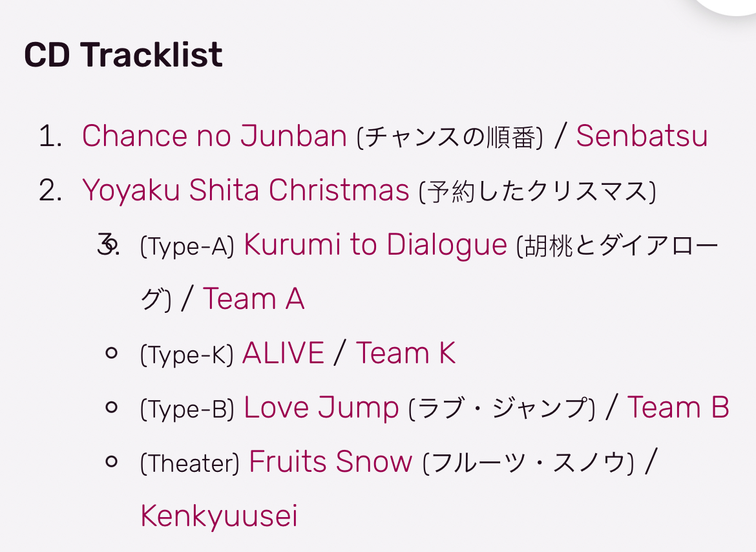Open the Team B link
Screen dimensions: 756x552
click(x=678, y=407)
